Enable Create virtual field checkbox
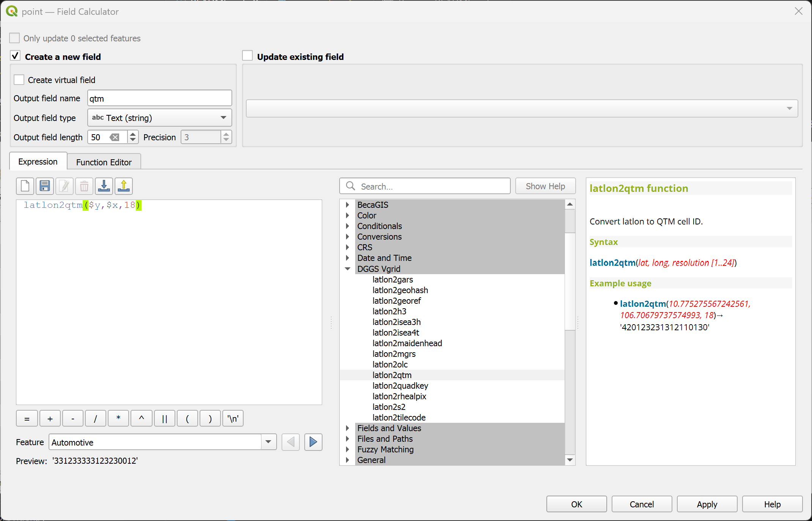812x521 pixels. pos(19,80)
